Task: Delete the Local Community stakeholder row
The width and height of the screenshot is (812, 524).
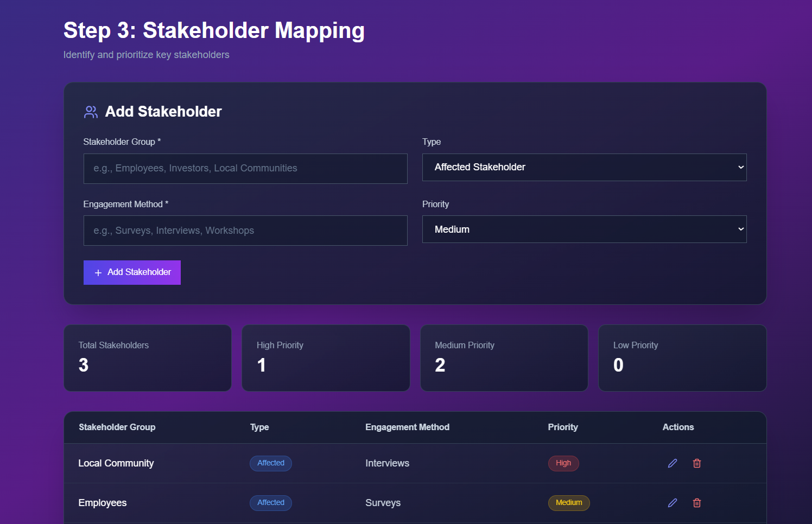Action: (x=697, y=463)
